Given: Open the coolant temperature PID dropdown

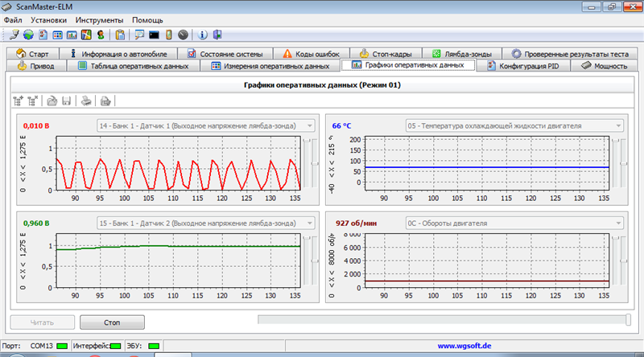Looking at the screenshot, I should tap(617, 126).
